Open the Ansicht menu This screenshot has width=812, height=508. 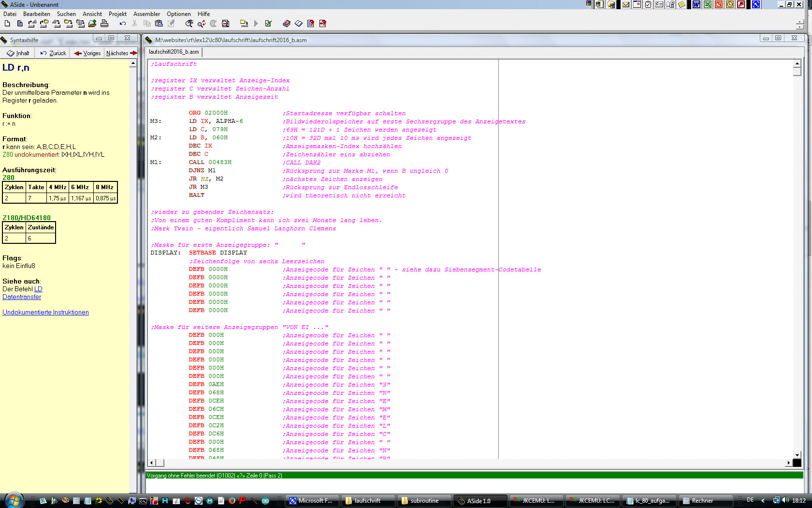(x=92, y=14)
